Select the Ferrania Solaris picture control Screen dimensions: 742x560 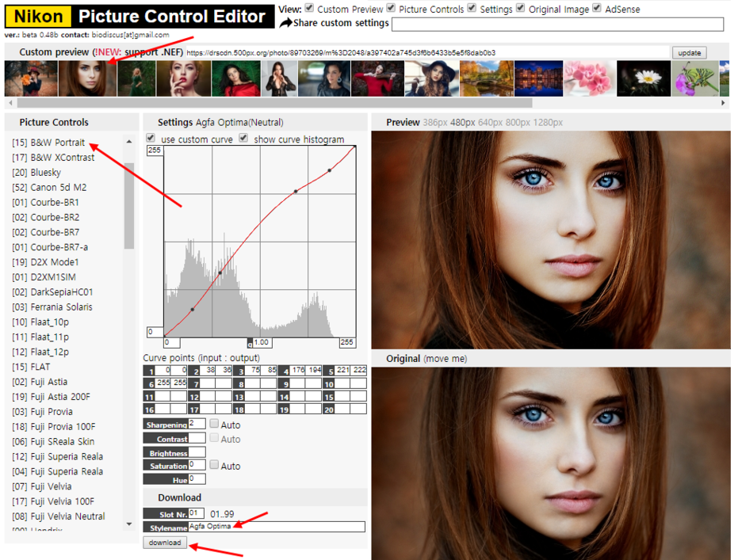[x=52, y=307]
